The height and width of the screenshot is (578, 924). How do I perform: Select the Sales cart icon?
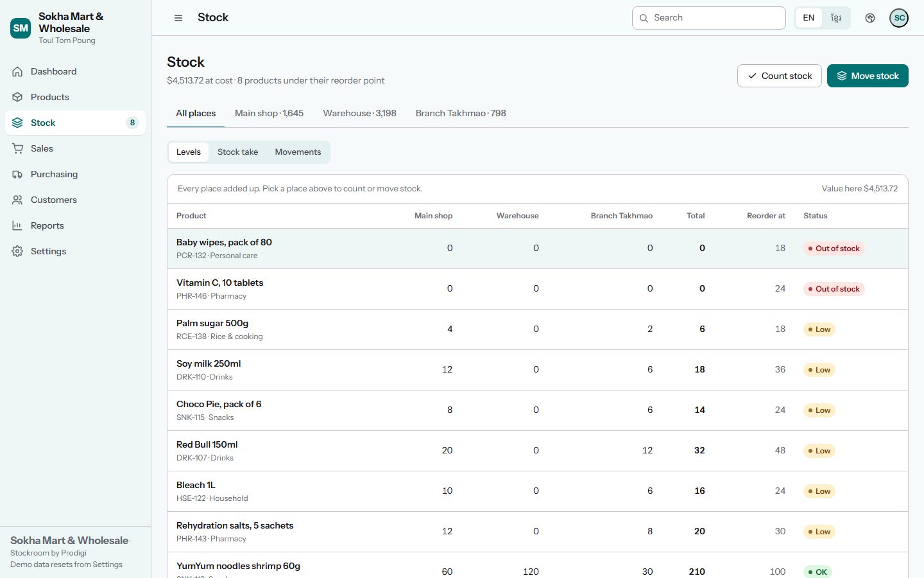pyautogui.click(x=17, y=148)
